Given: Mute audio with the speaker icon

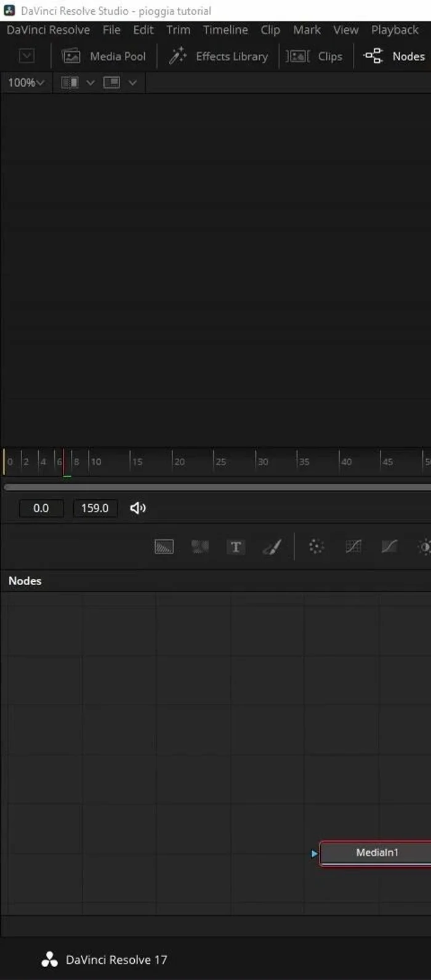Looking at the screenshot, I should click(138, 508).
